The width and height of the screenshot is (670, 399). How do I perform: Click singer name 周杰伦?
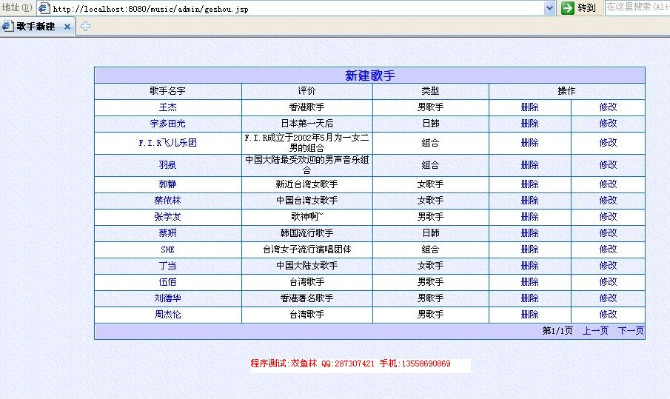tap(168, 314)
